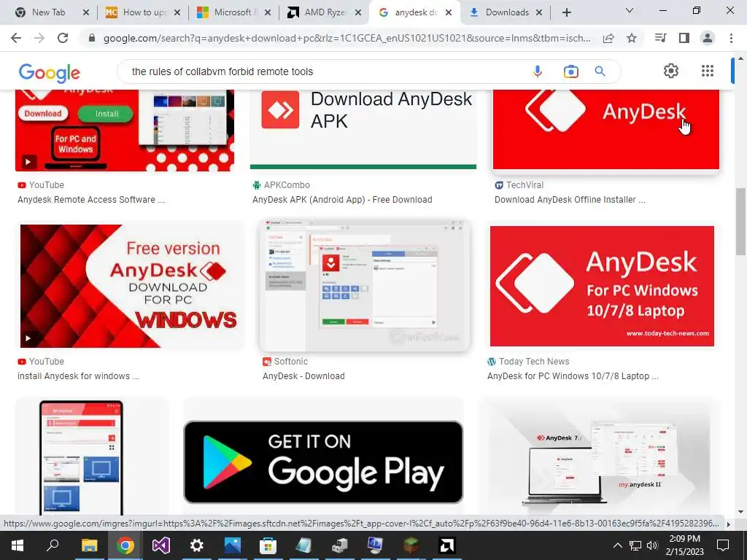Switch to the Downloads tab
The height and width of the screenshot is (560, 747).
(506, 12)
